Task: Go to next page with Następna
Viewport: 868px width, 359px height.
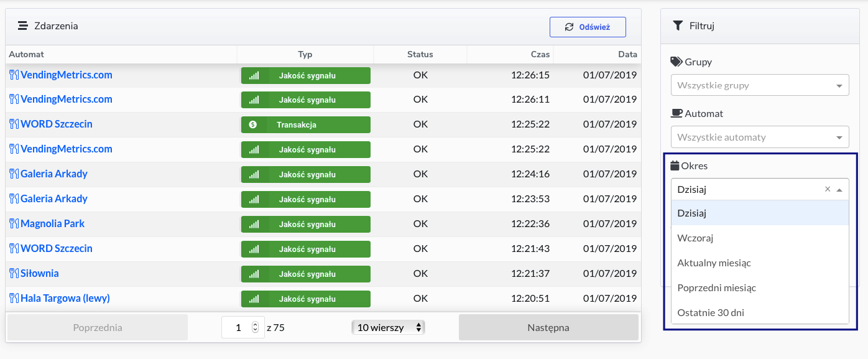Action: (548, 327)
